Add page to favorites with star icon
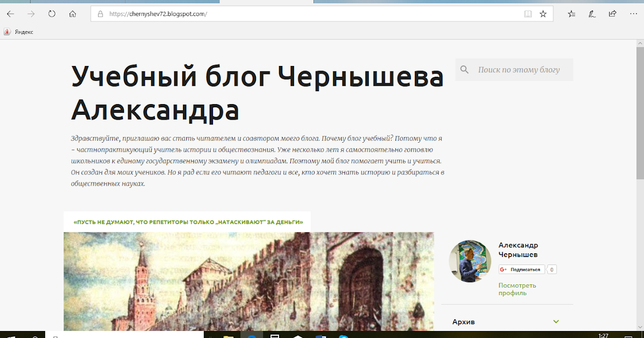 pos(543,14)
